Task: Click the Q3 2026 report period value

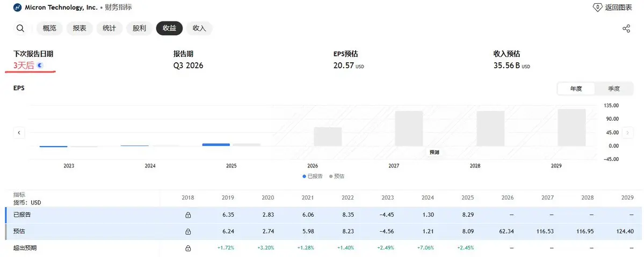Action: (188, 65)
